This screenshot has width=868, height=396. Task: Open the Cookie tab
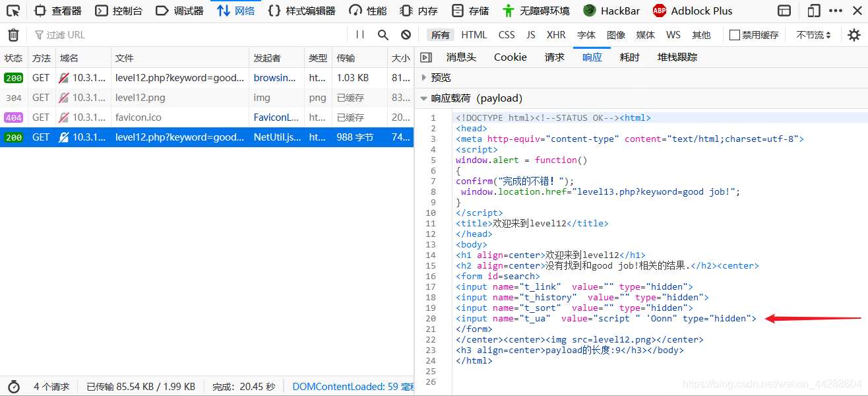click(511, 57)
